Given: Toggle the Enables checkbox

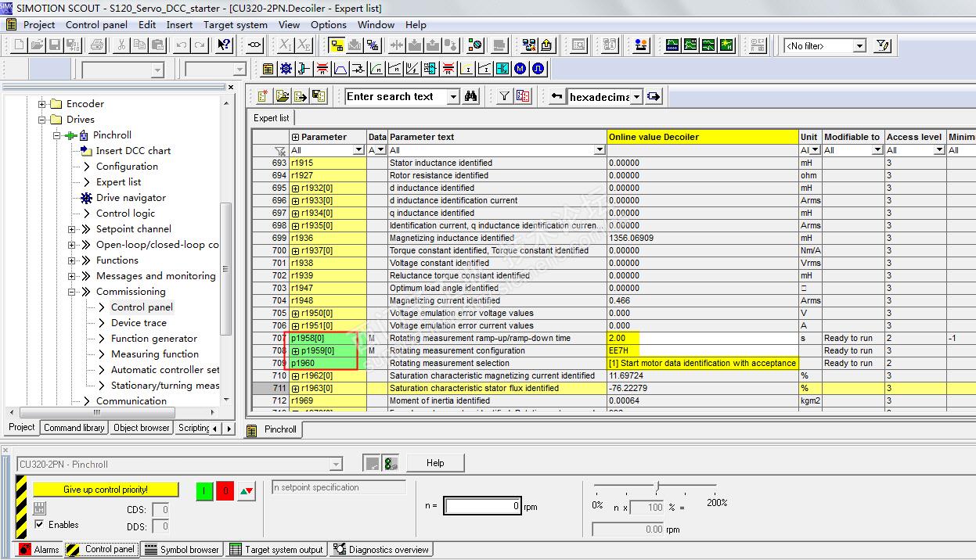Looking at the screenshot, I should coord(39,524).
